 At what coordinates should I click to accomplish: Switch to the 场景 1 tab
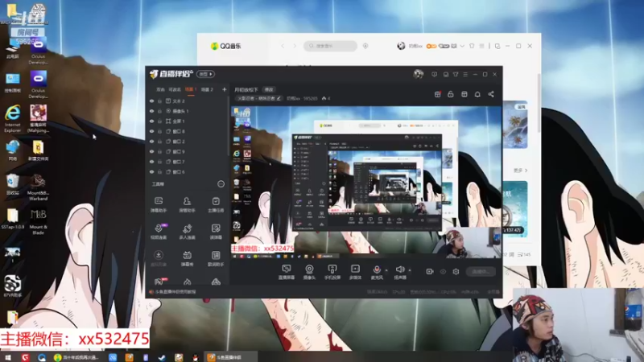(x=191, y=89)
